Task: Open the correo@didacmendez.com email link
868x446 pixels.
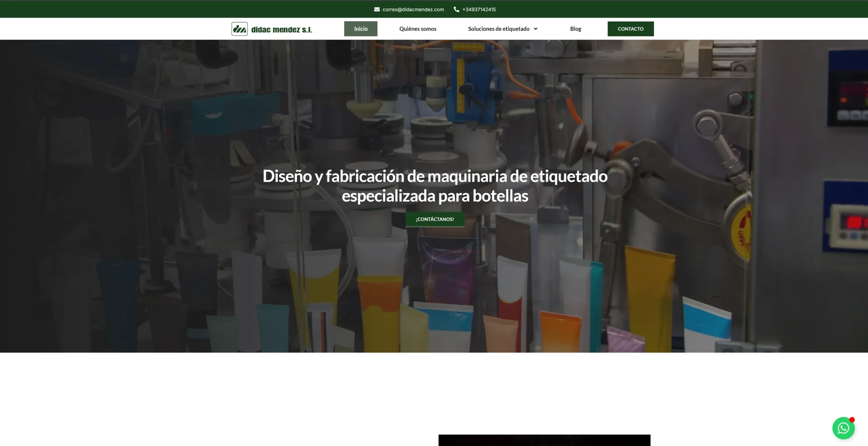Action: tap(413, 10)
